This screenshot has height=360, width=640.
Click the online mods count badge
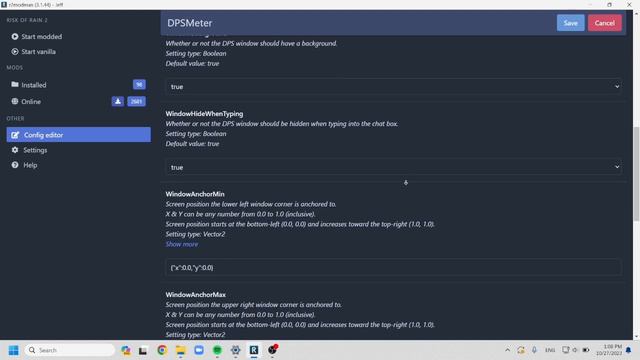pyautogui.click(x=136, y=101)
